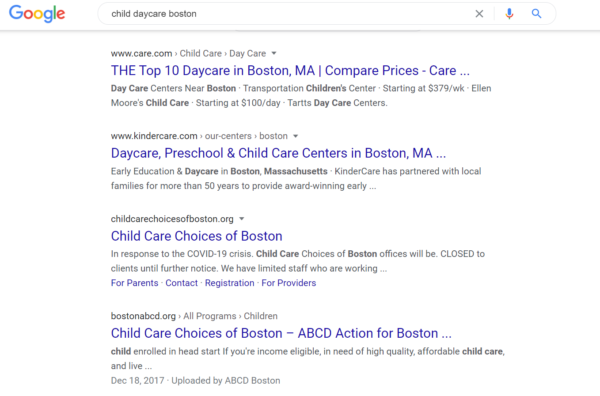Image resolution: width=600 pixels, height=396 pixels.
Task: Open dropdown arrow next to care.com URL
Action: pos(274,53)
